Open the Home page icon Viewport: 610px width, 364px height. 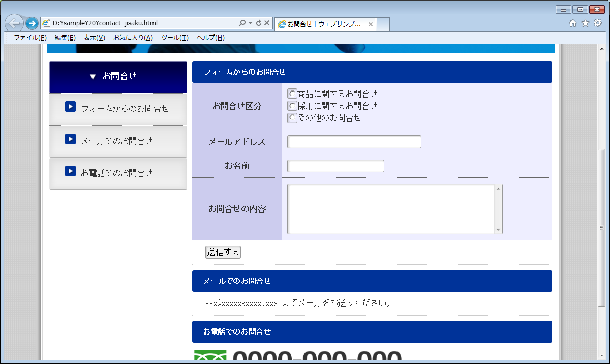point(573,23)
